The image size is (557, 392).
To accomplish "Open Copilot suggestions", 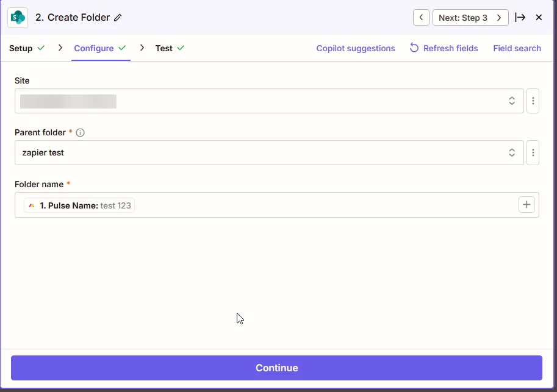I will point(356,48).
